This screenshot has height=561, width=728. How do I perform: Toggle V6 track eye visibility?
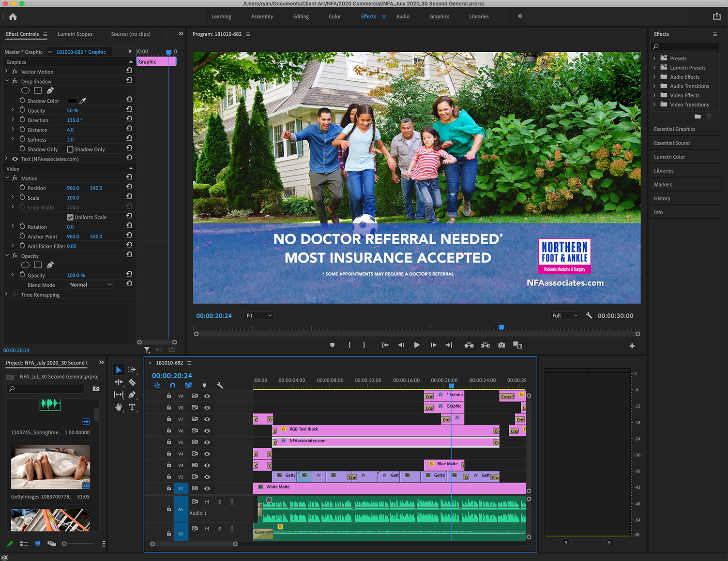207,431
